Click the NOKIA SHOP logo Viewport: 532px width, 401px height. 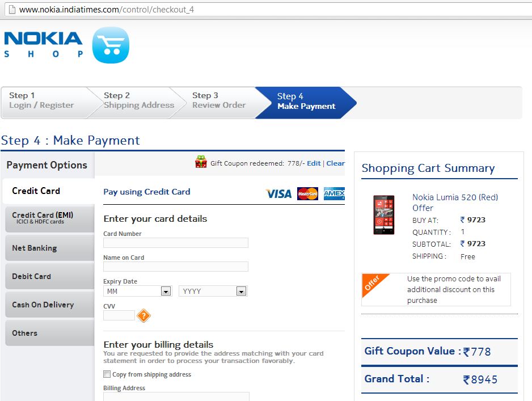(43, 44)
